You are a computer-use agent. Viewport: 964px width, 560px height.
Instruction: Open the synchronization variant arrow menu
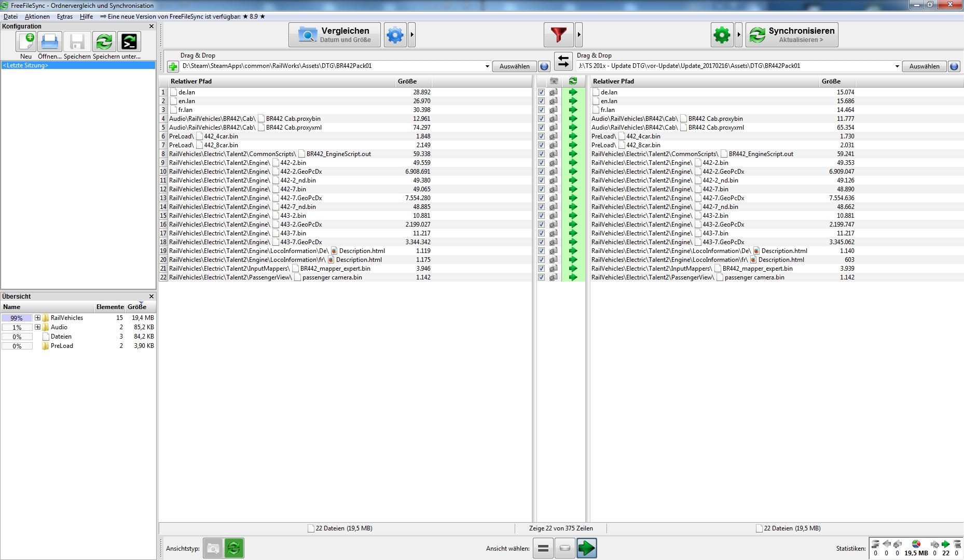tap(739, 35)
